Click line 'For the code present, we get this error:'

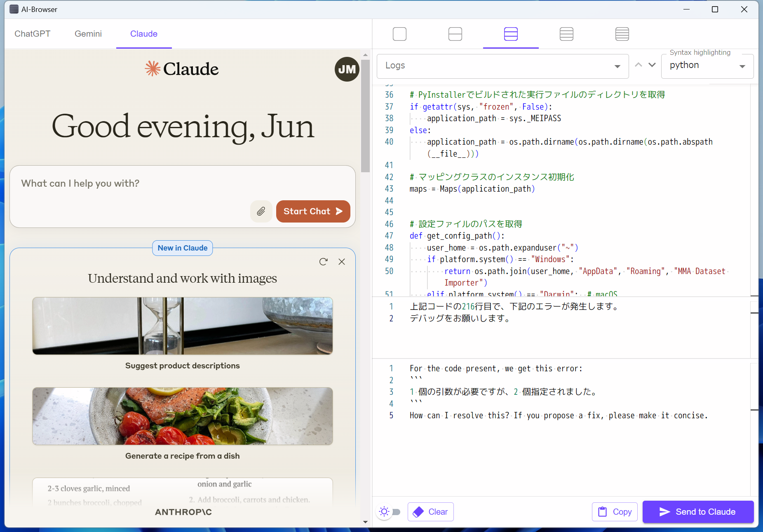tap(496, 368)
